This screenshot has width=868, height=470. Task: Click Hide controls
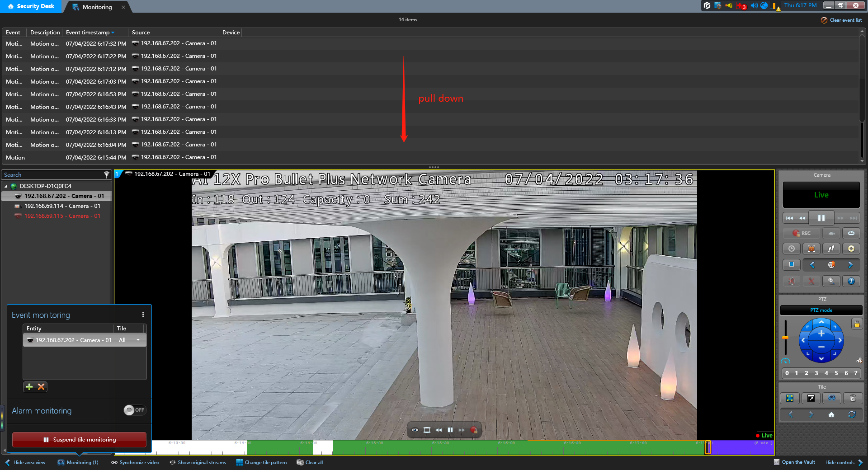point(844,462)
